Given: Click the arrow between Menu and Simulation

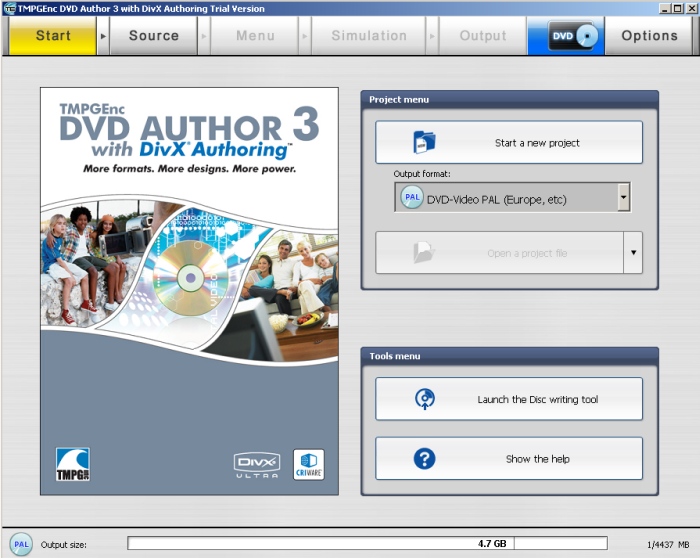Looking at the screenshot, I should tap(305, 36).
